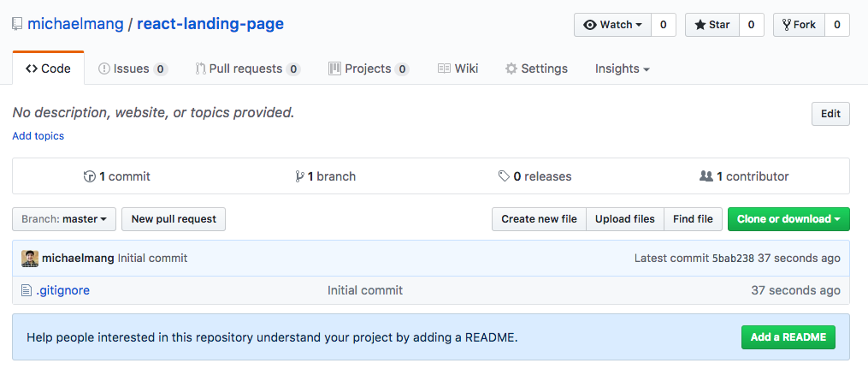This screenshot has width=868, height=375.
Task: Click the Add topics link
Action: [x=38, y=136]
